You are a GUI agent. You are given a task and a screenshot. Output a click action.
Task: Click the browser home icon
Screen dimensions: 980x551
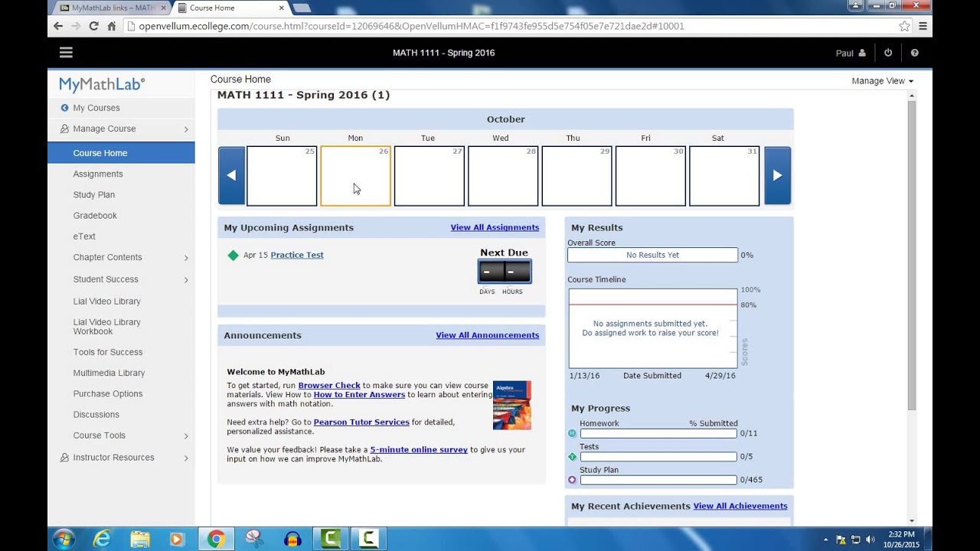(x=112, y=26)
